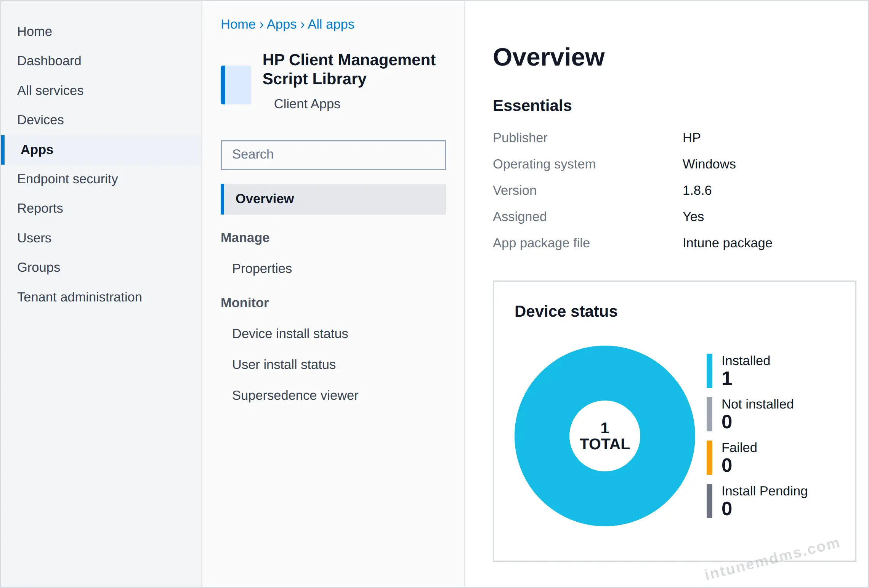This screenshot has width=869, height=588.
Task: Click the 'Not installed' legend label
Action: pyautogui.click(x=758, y=404)
